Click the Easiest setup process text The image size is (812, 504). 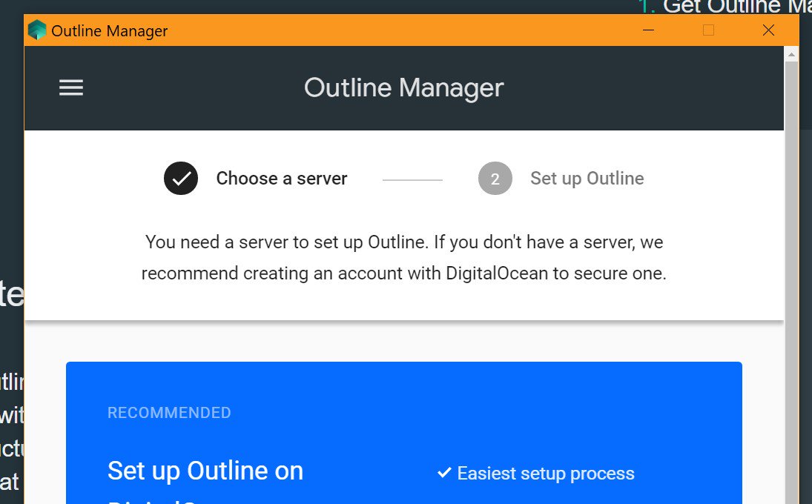(546, 474)
